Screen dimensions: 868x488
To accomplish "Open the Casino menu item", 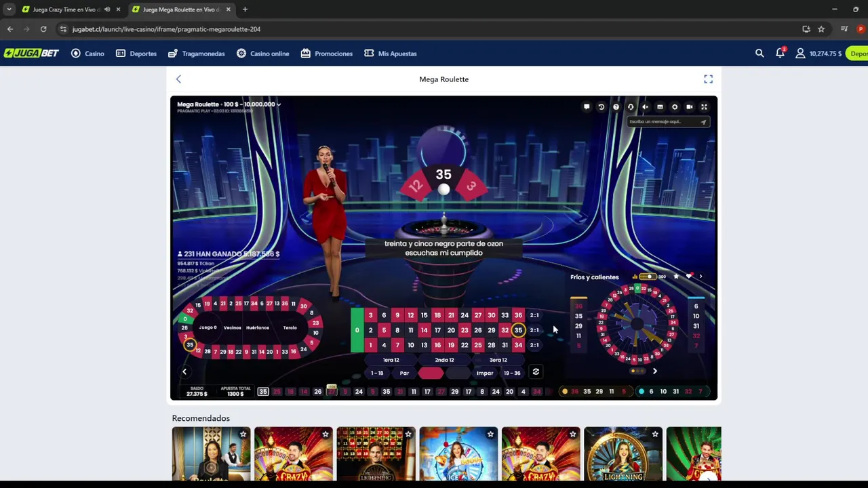I will [x=87, y=54].
